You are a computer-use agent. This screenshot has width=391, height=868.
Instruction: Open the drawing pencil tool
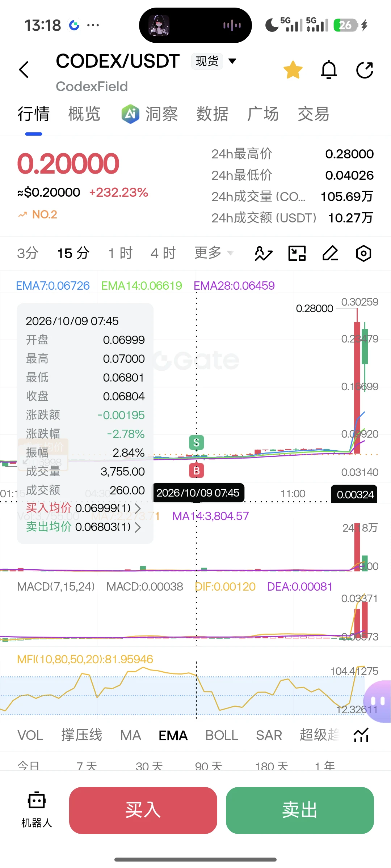(330, 253)
